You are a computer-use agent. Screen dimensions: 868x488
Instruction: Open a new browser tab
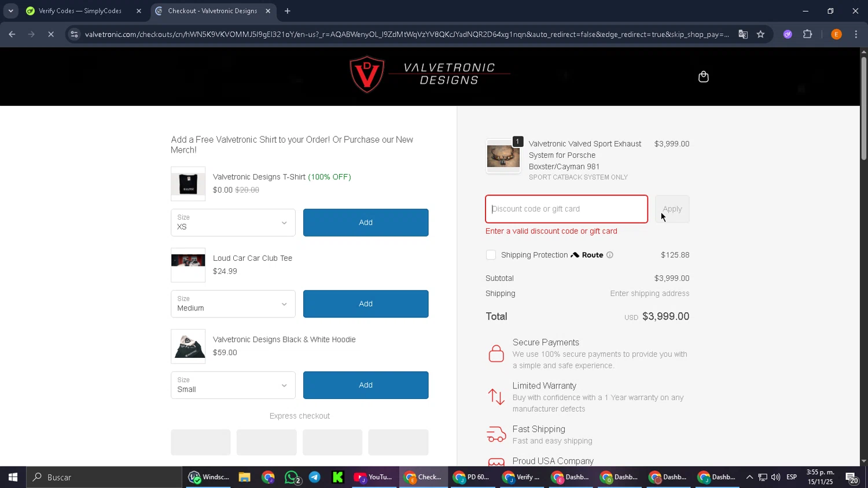point(288,11)
